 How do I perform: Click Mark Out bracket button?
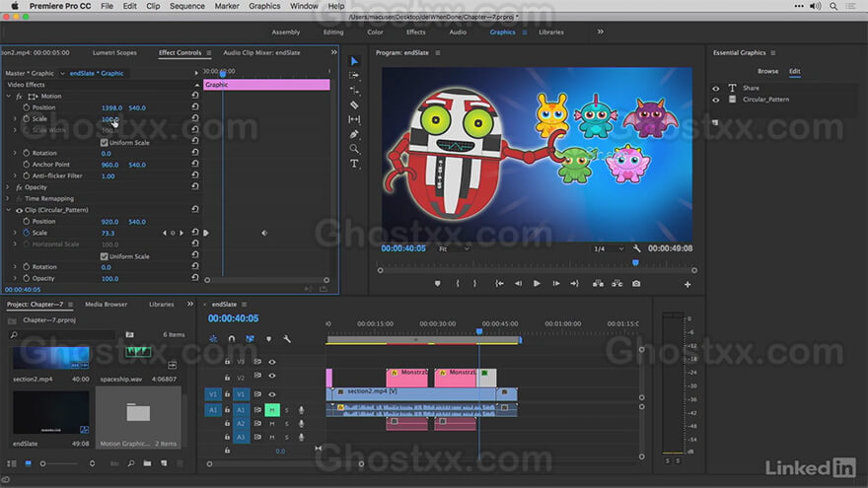(x=474, y=283)
